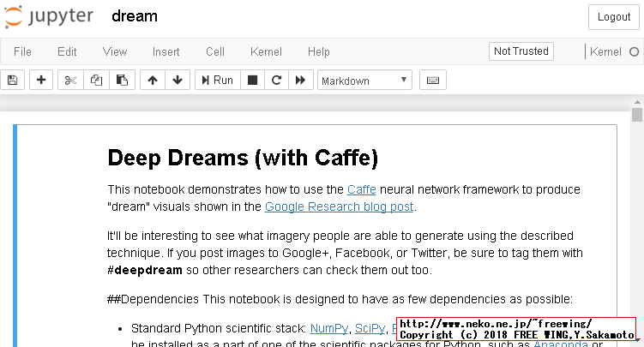Open the Markdown cell type dropdown

[364, 81]
